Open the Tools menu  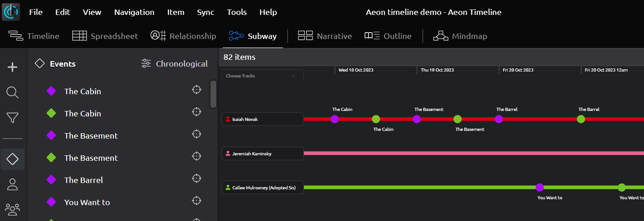[x=237, y=12]
